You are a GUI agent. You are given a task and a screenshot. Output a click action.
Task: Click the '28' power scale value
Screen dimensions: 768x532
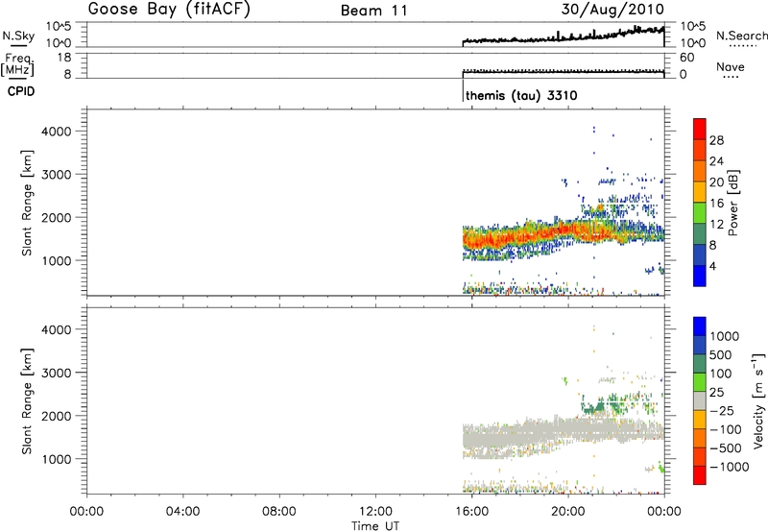[716, 140]
